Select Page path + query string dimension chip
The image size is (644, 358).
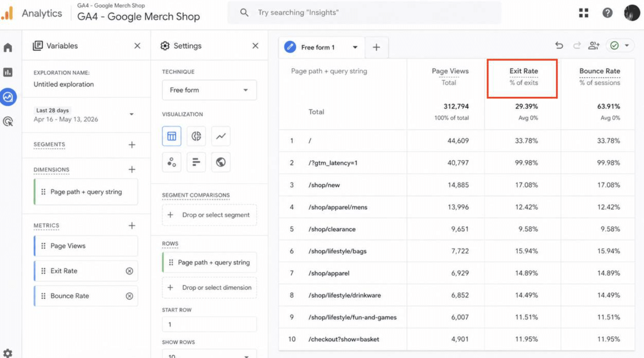tap(86, 192)
